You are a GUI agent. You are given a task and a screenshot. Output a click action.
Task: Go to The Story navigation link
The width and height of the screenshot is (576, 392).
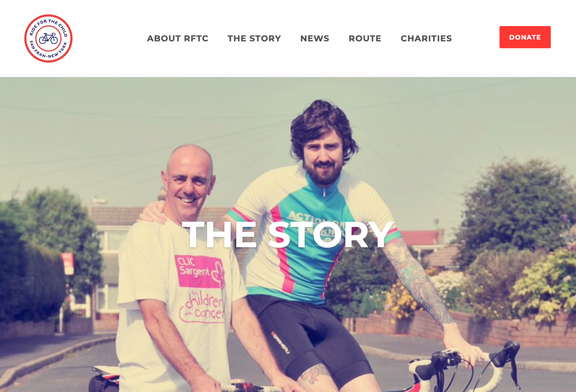[254, 39]
